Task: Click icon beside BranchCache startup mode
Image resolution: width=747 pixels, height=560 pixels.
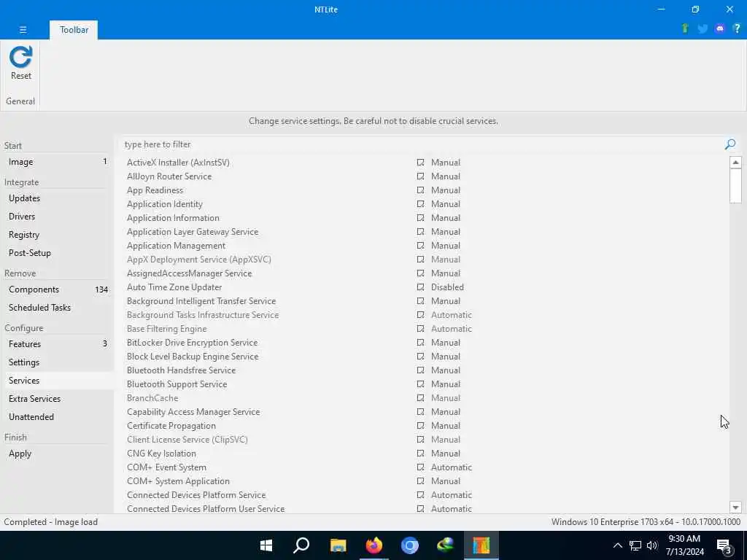Action: click(420, 398)
